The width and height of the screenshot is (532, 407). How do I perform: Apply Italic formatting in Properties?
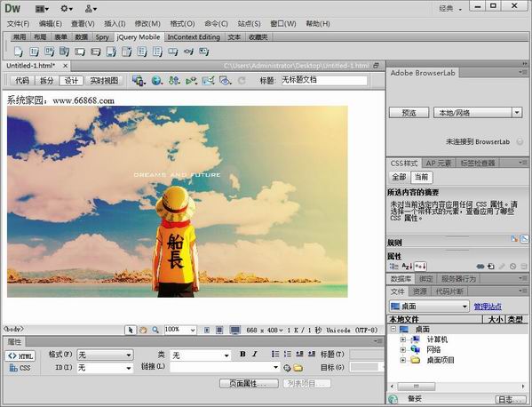255,354
